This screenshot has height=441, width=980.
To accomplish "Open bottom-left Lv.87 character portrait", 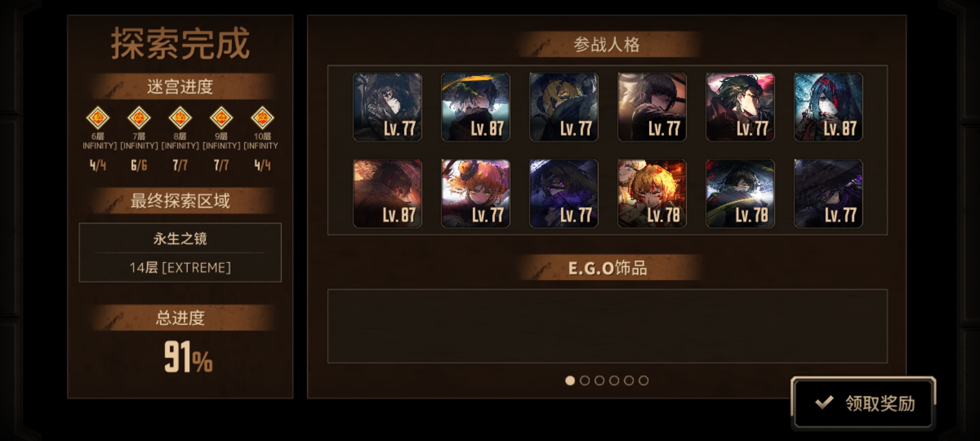I will point(388,194).
